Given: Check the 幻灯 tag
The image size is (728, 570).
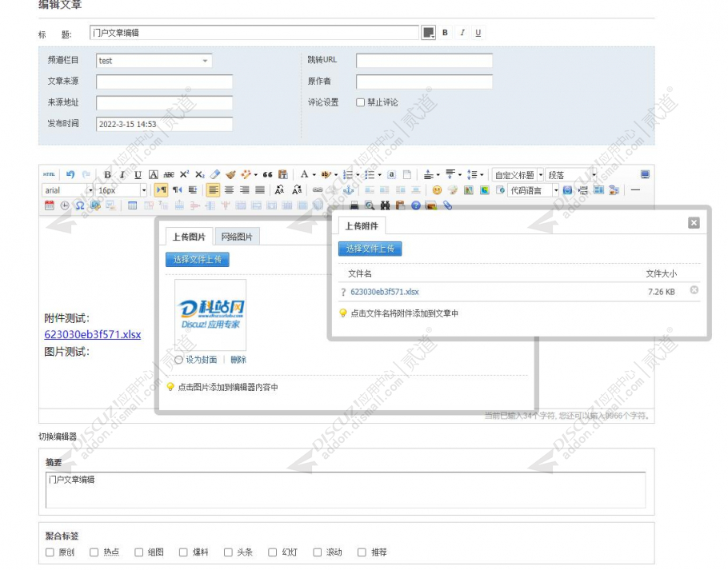Looking at the screenshot, I should 273,552.
